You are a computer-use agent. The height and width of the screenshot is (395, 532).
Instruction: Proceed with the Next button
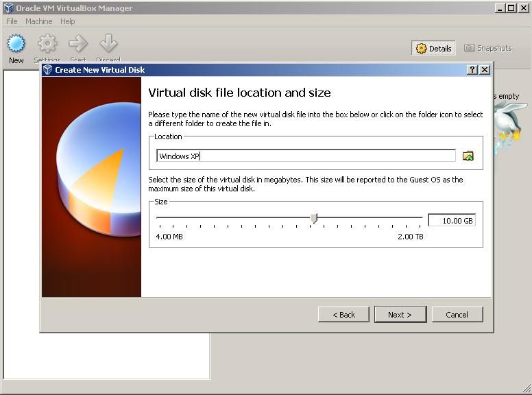(x=400, y=315)
